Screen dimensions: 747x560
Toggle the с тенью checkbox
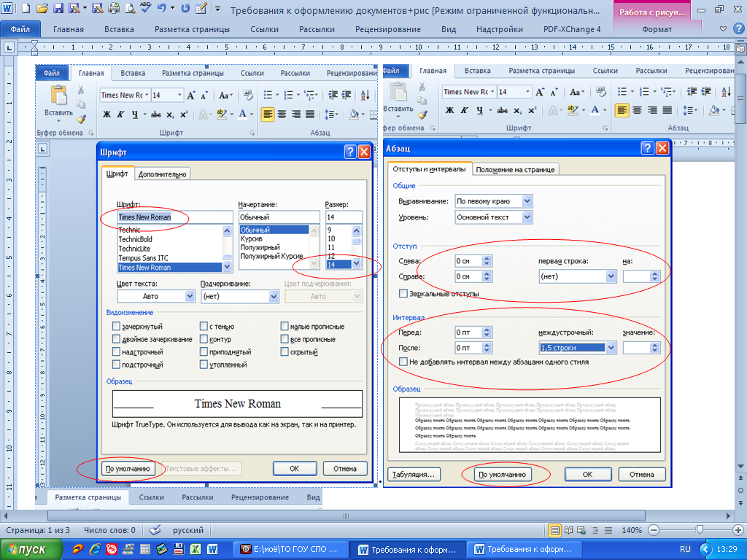[204, 326]
